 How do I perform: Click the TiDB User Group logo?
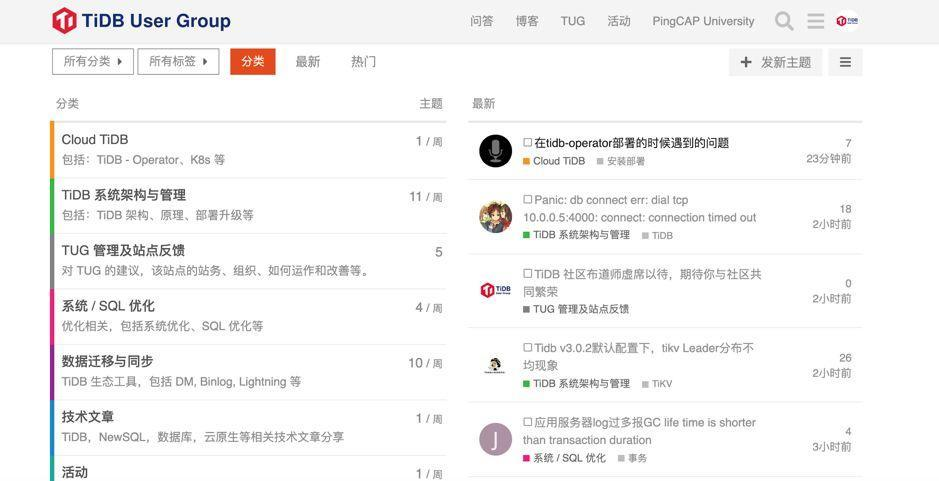point(141,21)
